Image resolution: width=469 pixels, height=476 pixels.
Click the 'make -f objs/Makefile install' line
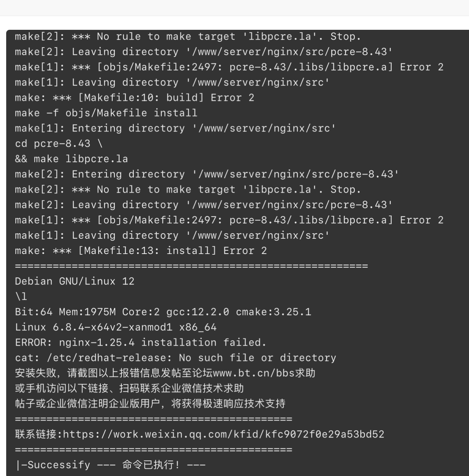point(106,113)
